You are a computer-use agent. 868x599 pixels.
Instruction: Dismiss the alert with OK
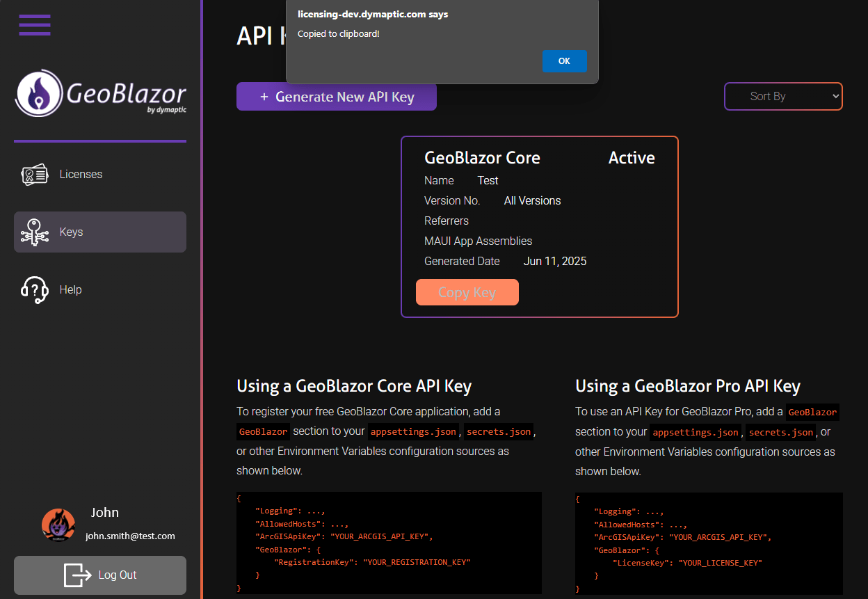pyautogui.click(x=564, y=61)
